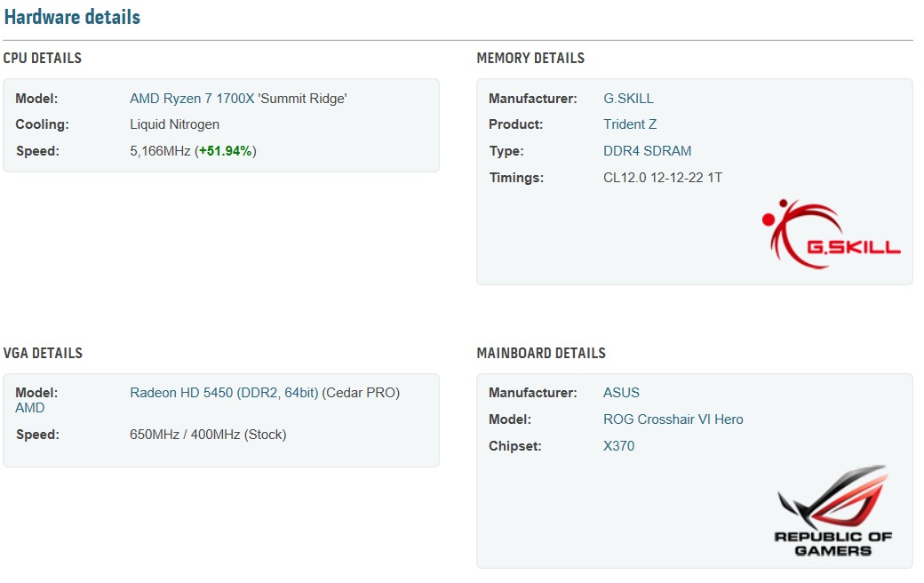Click the Chipset: label in mainboard details

pyautogui.click(x=515, y=445)
